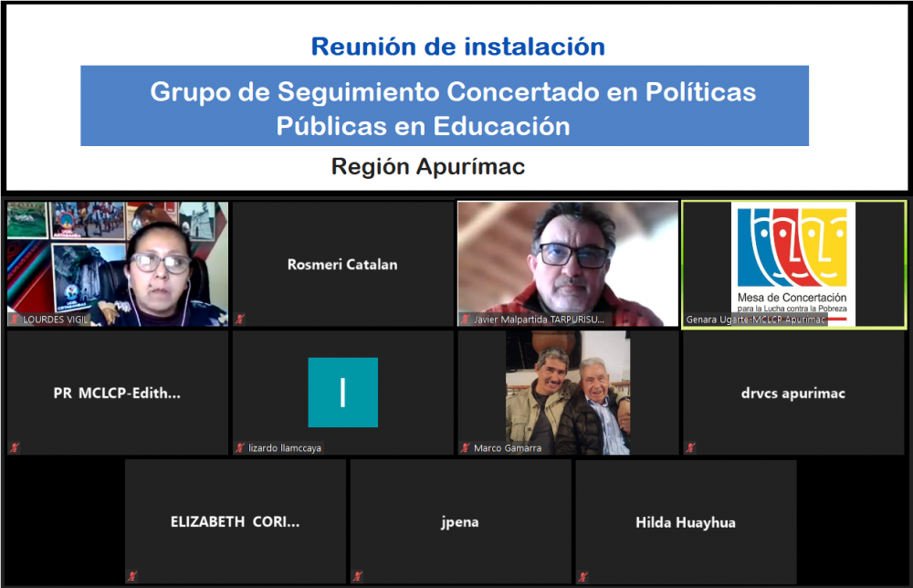Select the Rosmeri Catalan name in her tile
This screenshot has height=588, width=913.
[x=342, y=265]
